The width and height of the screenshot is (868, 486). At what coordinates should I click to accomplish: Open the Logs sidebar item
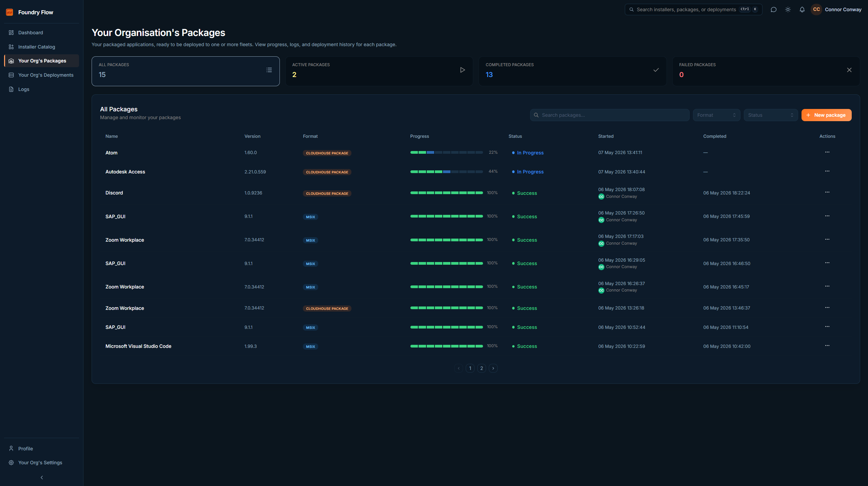point(41,89)
